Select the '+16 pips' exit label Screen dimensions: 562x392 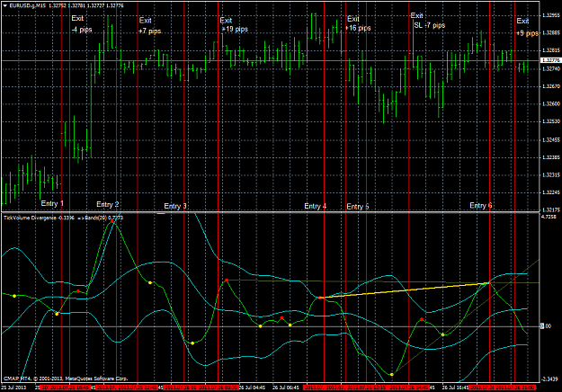pyautogui.click(x=358, y=28)
